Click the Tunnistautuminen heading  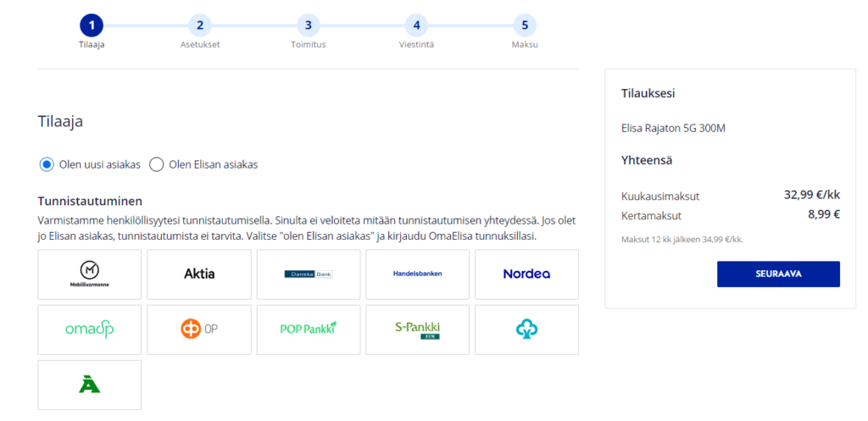click(x=90, y=200)
